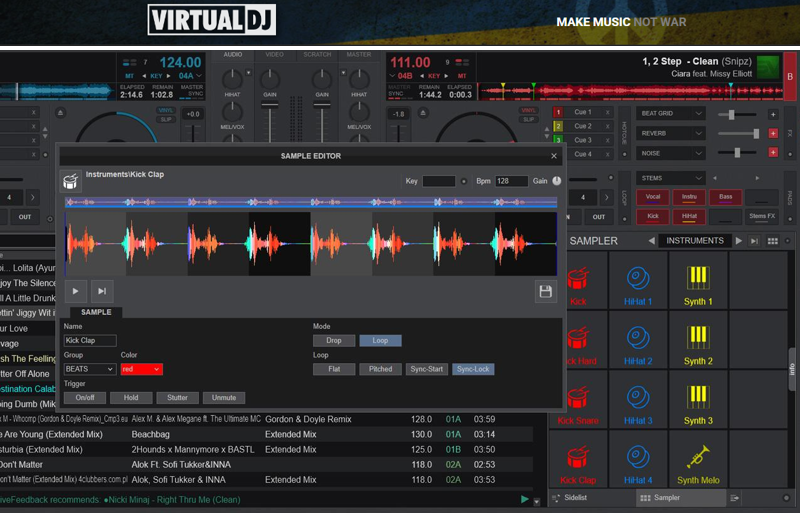This screenshot has width=800, height=513.
Task: Switch to previous sampler bank arrow
Action: [x=652, y=240]
